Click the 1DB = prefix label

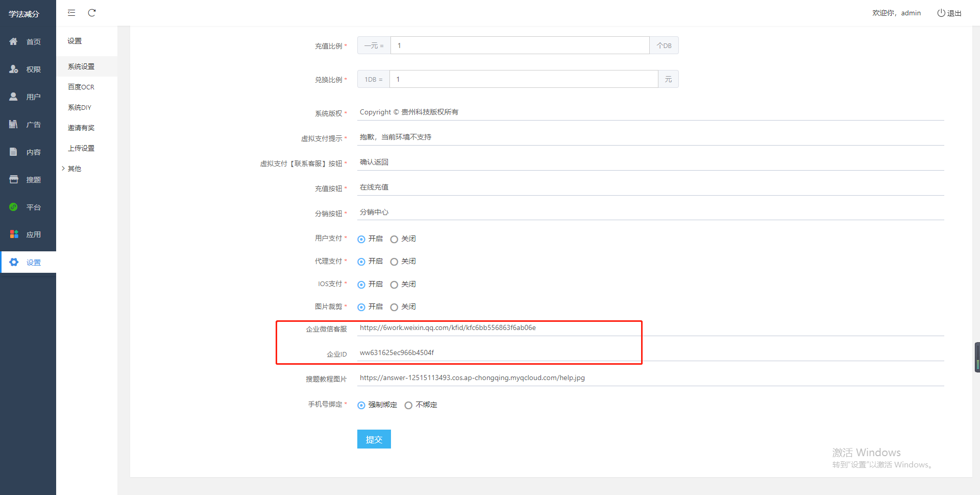tap(374, 79)
